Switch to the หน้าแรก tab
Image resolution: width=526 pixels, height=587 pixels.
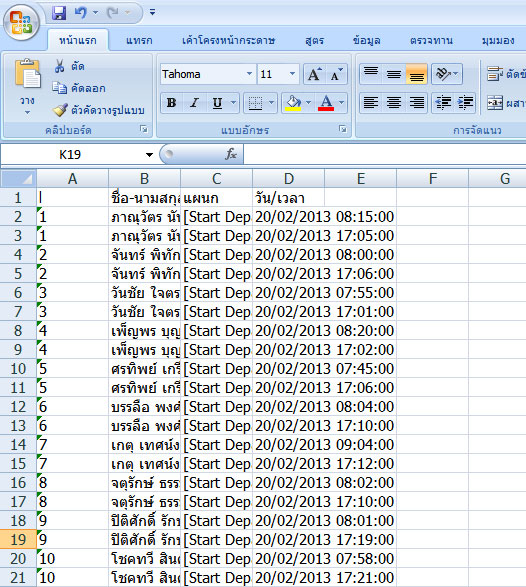coord(77,40)
